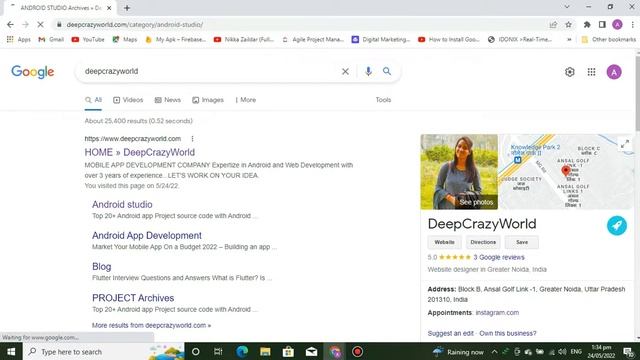
Task: Open the Android App Development sitelink
Action: [x=147, y=236]
